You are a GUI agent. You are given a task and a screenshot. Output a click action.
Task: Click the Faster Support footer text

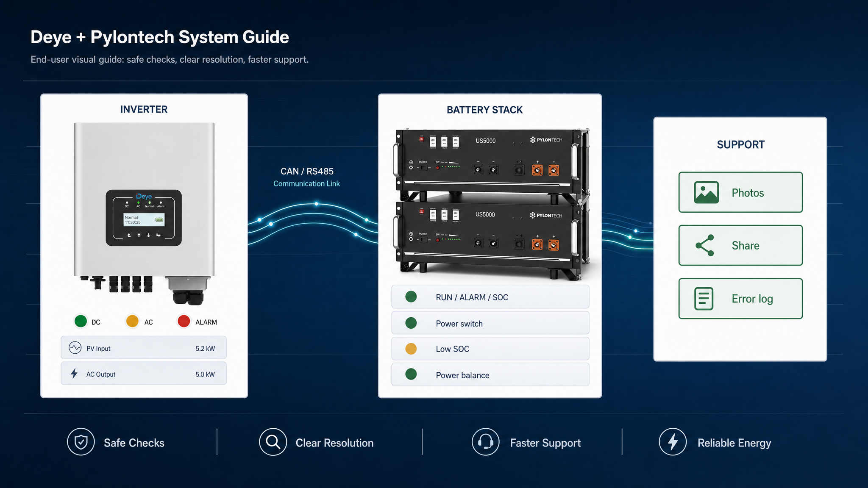click(545, 443)
